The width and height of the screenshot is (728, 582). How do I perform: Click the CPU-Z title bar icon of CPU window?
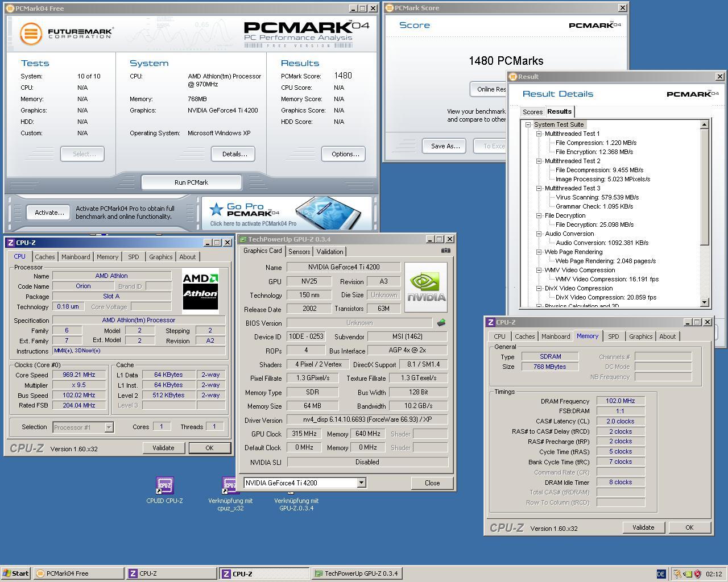coord(11,243)
